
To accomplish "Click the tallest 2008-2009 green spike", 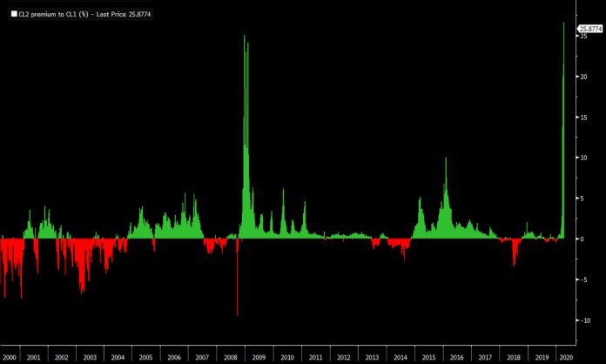I will coord(245,37).
